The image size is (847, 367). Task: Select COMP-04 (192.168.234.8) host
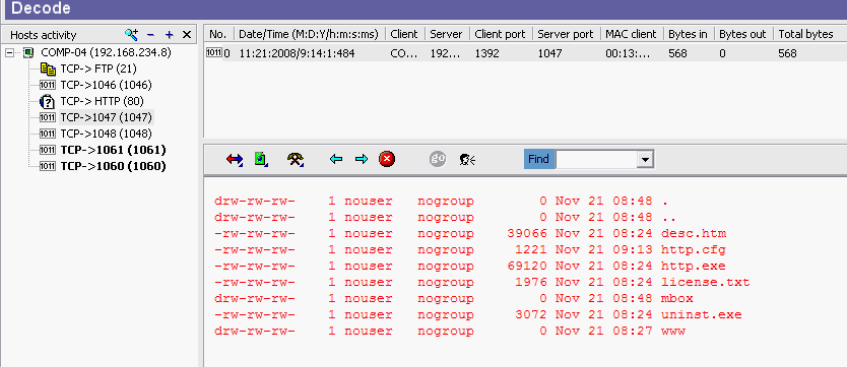(x=106, y=53)
